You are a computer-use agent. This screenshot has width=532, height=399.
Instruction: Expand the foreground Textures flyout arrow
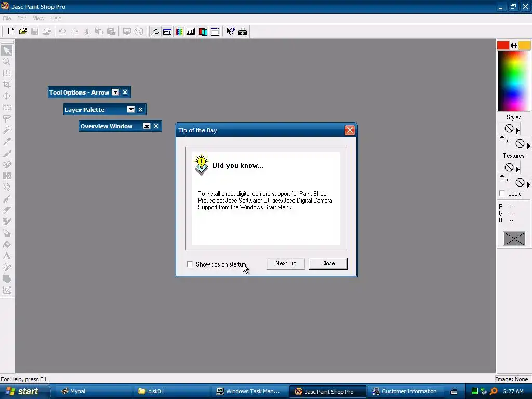pyautogui.click(x=517, y=169)
